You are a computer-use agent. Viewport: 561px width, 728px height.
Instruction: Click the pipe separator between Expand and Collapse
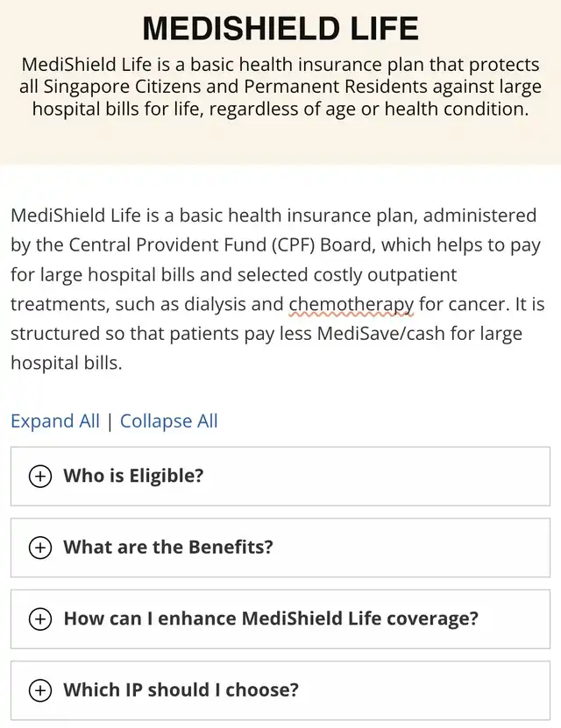(110, 421)
